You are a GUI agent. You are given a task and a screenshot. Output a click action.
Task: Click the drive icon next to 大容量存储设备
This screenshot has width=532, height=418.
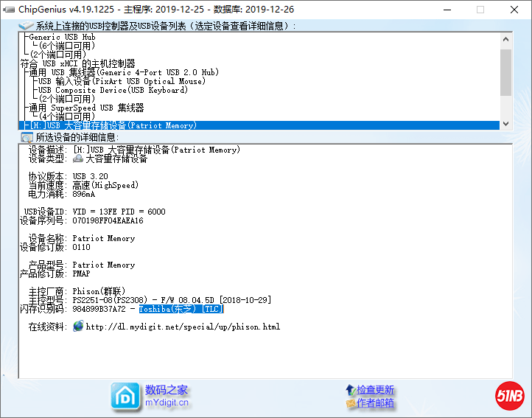point(78,159)
